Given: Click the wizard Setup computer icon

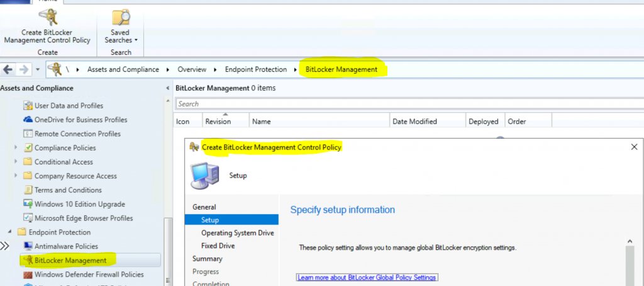Looking at the screenshot, I should click(x=206, y=175).
